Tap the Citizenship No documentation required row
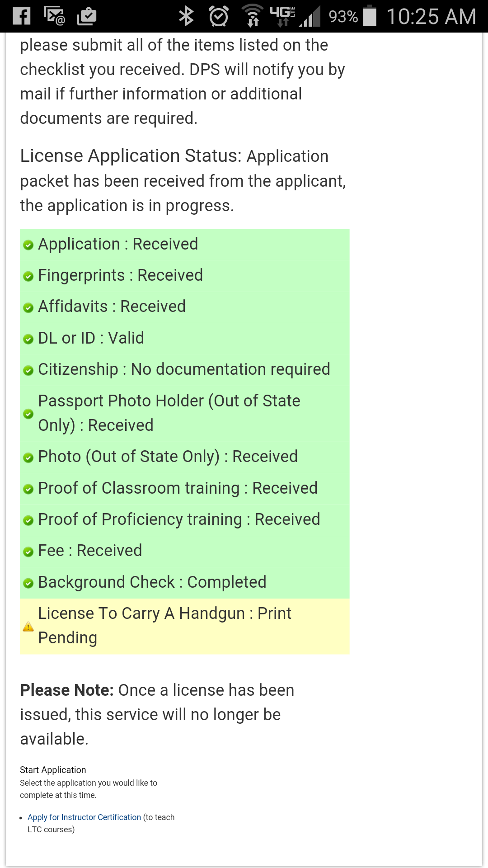Image resolution: width=488 pixels, height=868 pixels. point(184,369)
